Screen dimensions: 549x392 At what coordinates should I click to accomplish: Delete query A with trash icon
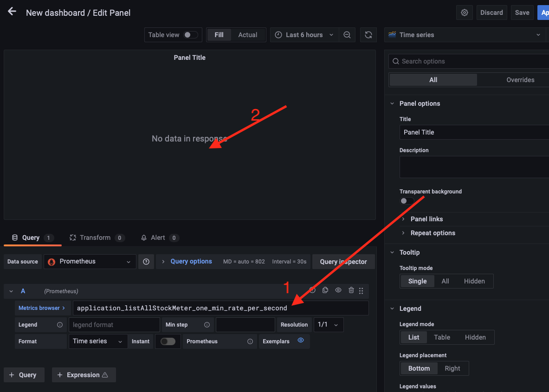[x=351, y=290]
